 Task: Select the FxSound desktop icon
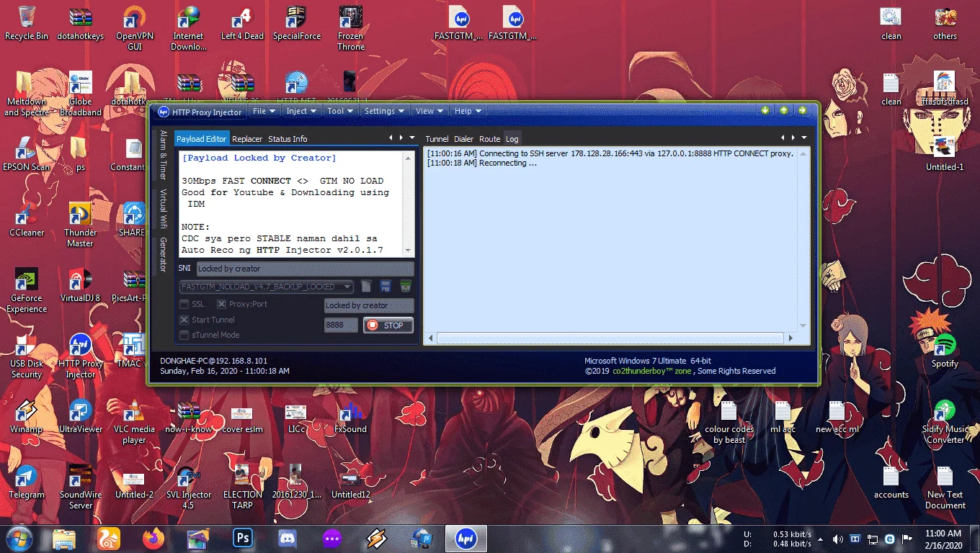pyautogui.click(x=351, y=416)
